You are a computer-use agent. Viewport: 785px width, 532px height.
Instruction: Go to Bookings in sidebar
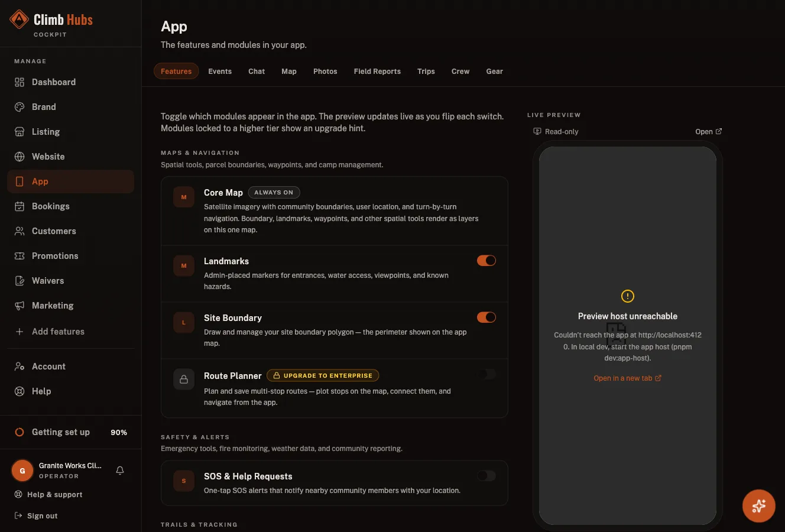(x=71, y=206)
